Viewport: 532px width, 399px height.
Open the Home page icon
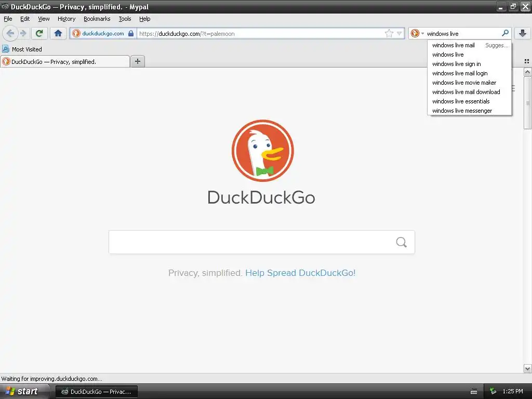[x=58, y=33]
